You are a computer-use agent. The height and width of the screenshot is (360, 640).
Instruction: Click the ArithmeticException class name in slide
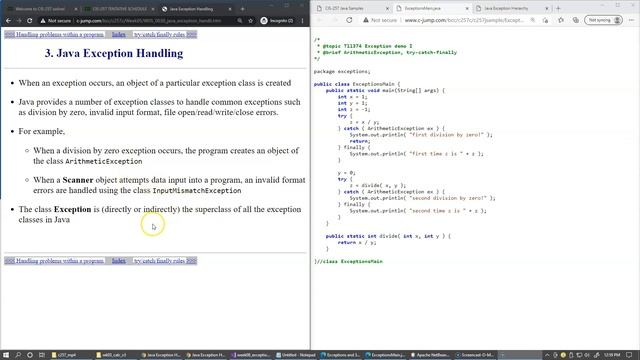pyautogui.click(x=104, y=162)
